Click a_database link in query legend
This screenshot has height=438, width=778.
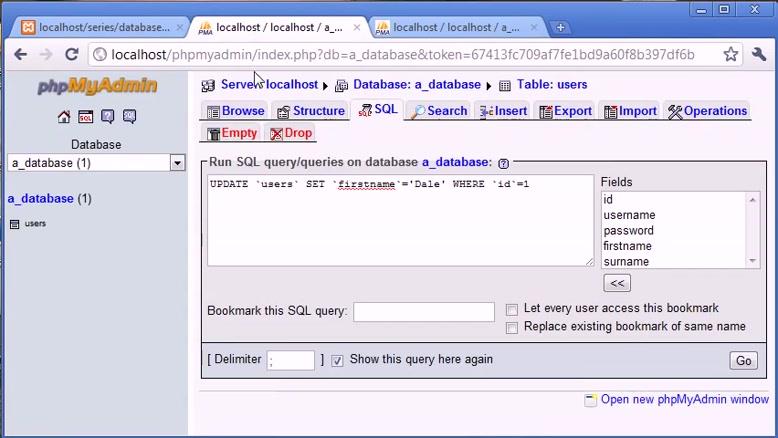(x=455, y=162)
